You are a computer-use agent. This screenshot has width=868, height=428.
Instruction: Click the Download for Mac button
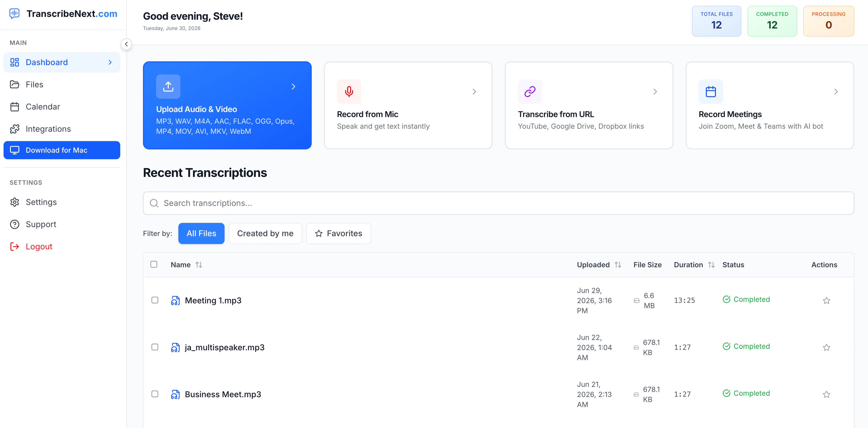tap(62, 150)
